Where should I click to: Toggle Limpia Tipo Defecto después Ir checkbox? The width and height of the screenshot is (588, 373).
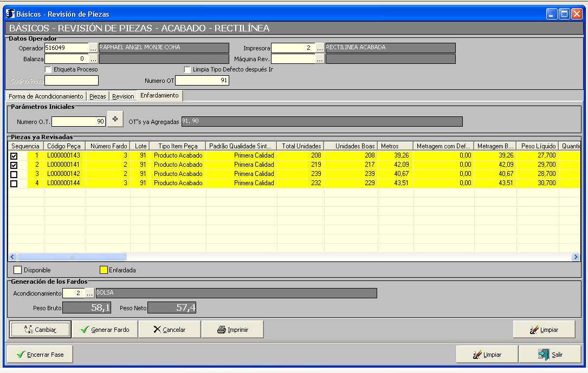[x=188, y=69]
